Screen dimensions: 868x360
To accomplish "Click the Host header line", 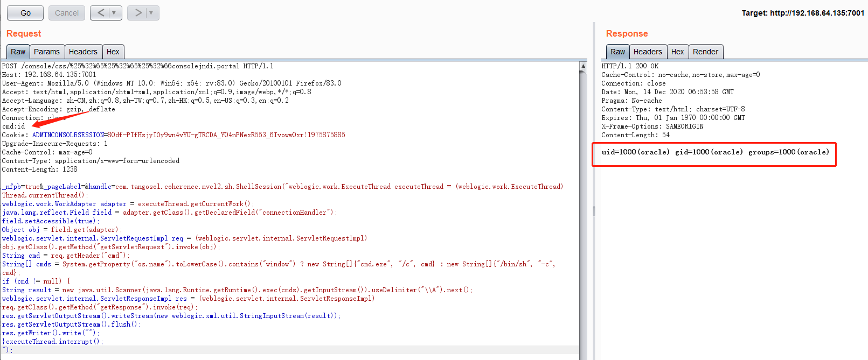I will tap(49, 75).
